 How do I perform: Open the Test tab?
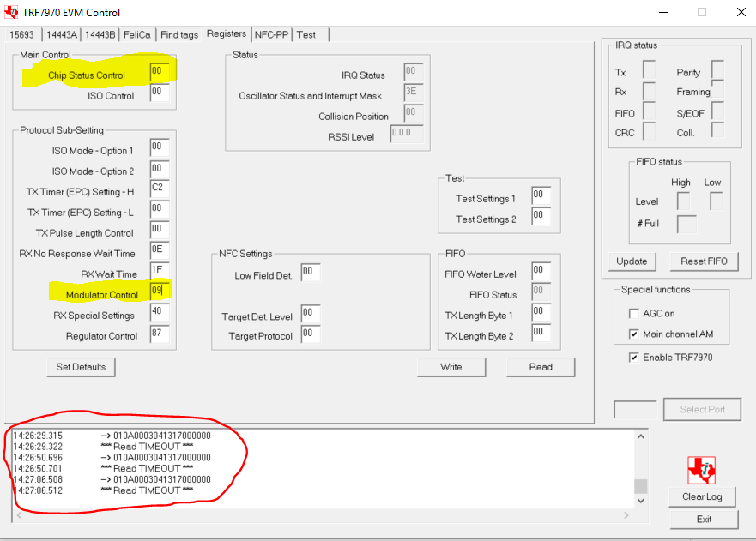[306, 34]
